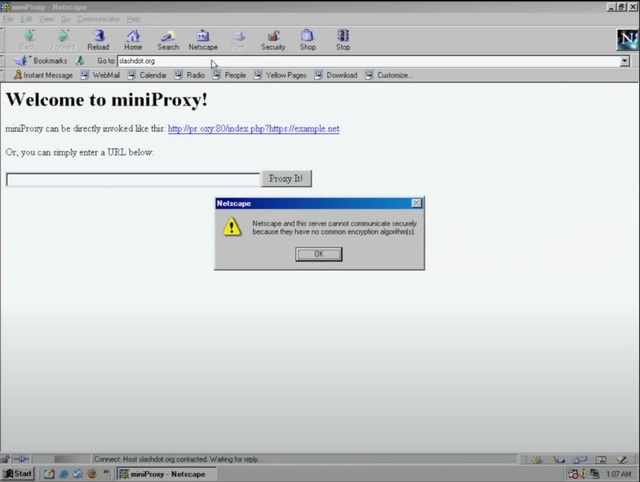This screenshot has height=482, width=640.
Task: Click the Yellow Pages toolbar shortcut
Action: (x=280, y=75)
